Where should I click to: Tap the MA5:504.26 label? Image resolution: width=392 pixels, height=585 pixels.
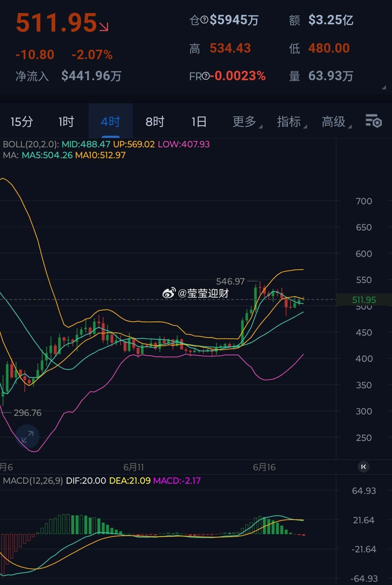click(47, 155)
